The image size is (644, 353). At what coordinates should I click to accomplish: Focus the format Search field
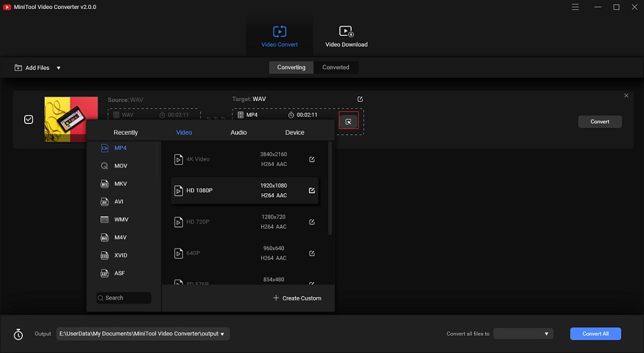click(x=124, y=298)
